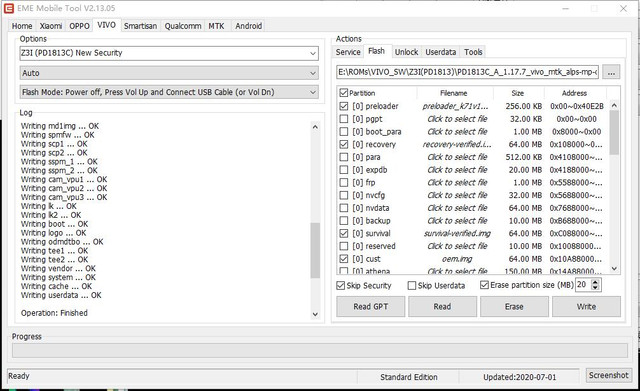Open the Unlock actions tab
This screenshot has width=640, height=391.
(406, 52)
